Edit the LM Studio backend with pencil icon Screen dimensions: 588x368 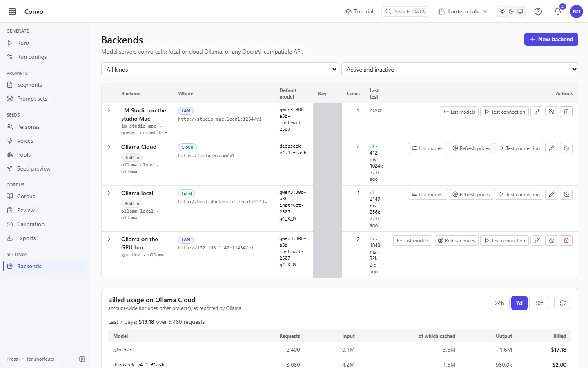(537, 112)
